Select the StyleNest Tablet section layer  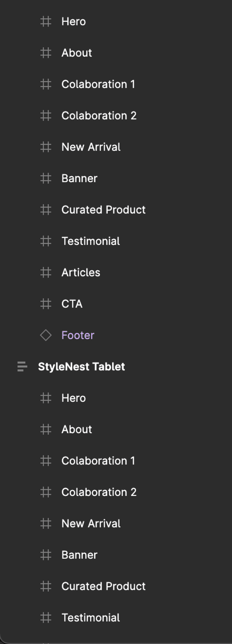click(116, 366)
